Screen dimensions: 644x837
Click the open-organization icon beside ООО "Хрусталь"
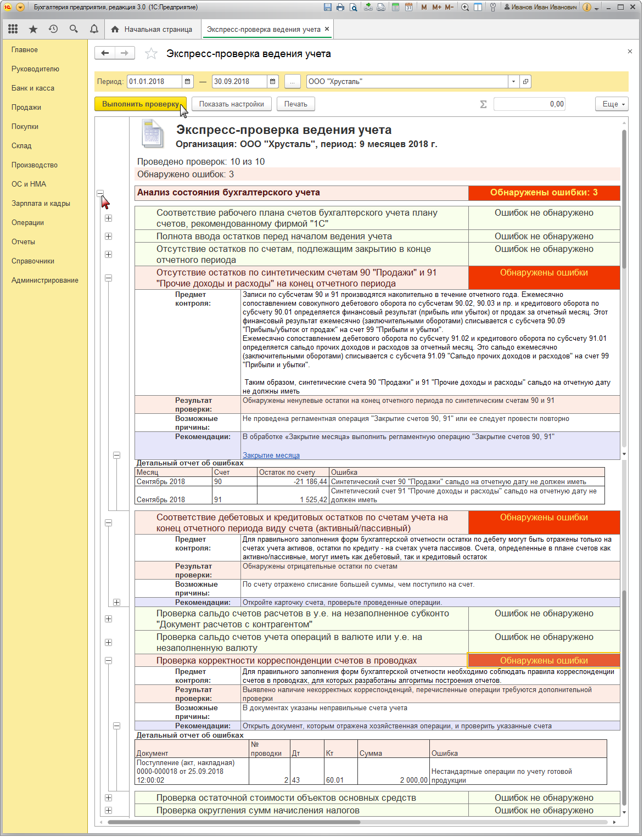(525, 81)
